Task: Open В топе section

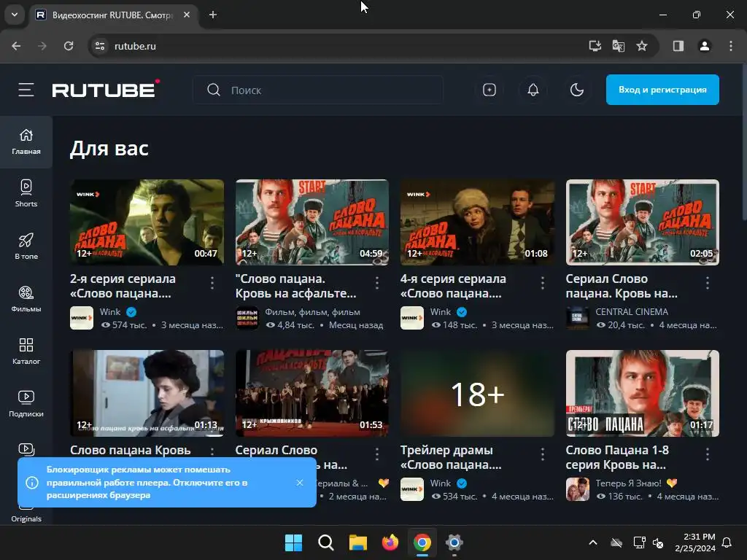Action: click(26, 246)
